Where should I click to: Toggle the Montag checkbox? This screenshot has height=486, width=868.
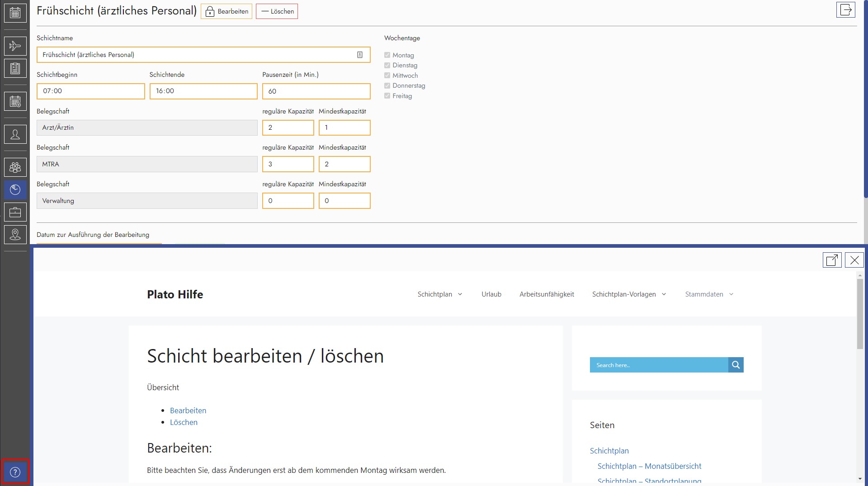[x=387, y=55]
